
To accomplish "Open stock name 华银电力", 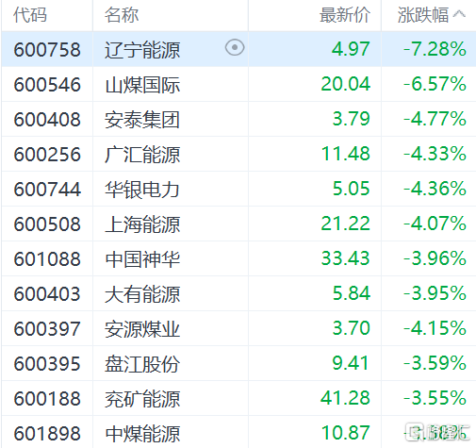I will [x=142, y=190].
